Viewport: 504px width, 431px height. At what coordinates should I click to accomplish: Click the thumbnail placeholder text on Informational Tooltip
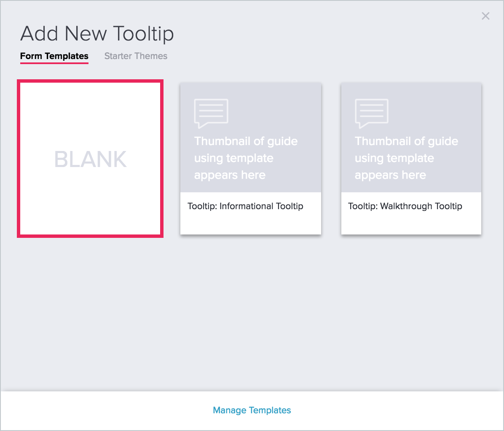point(246,158)
